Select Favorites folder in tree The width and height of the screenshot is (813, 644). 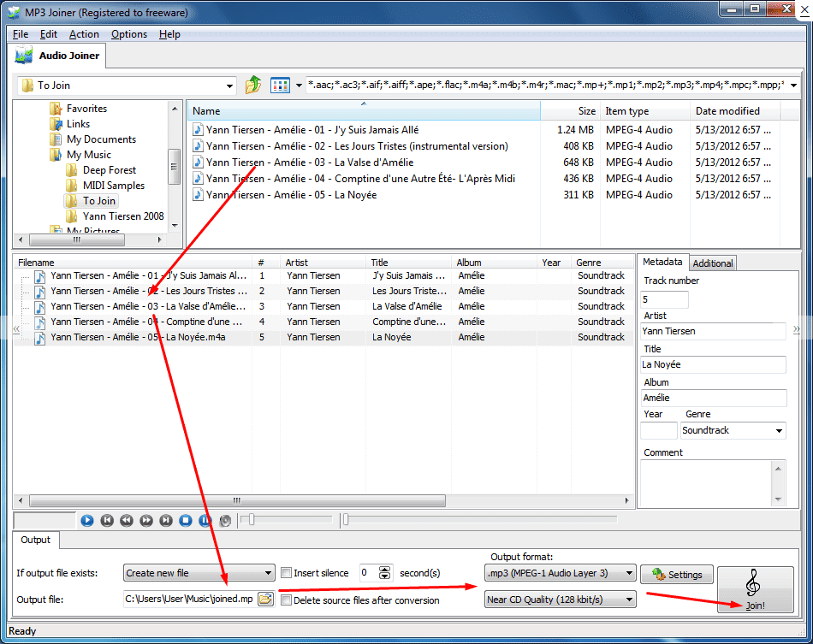click(86, 109)
